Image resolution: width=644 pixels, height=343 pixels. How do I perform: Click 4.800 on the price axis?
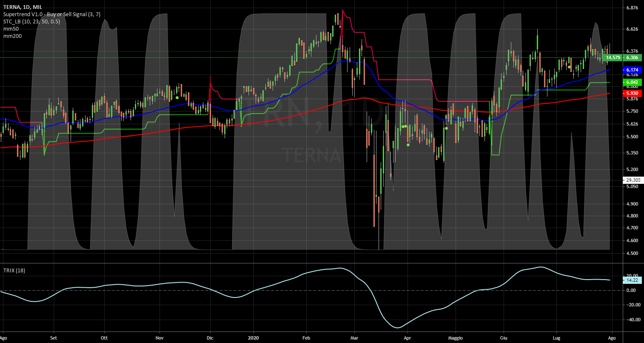[632, 216]
